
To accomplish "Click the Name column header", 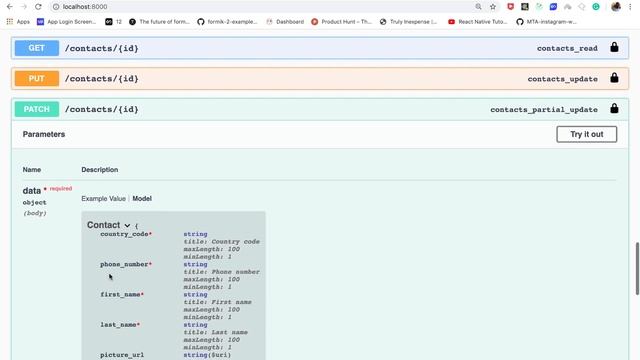I will click(x=31, y=169).
